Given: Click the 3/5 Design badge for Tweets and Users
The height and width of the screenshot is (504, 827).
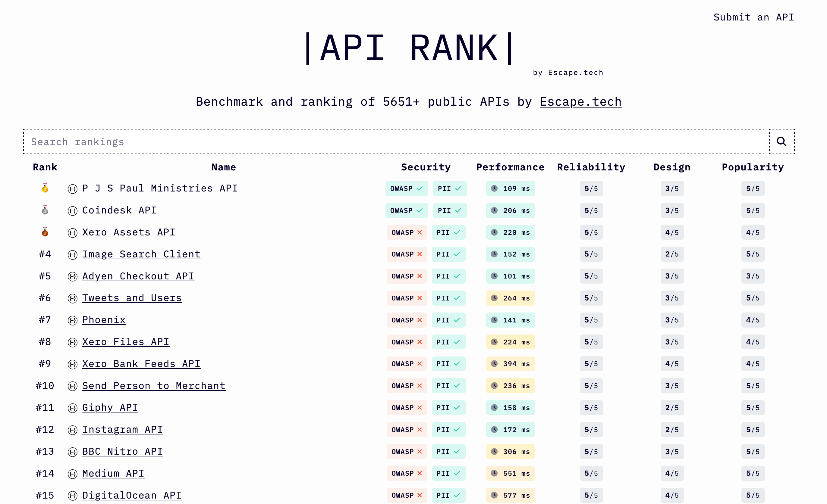Looking at the screenshot, I should tap(672, 298).
